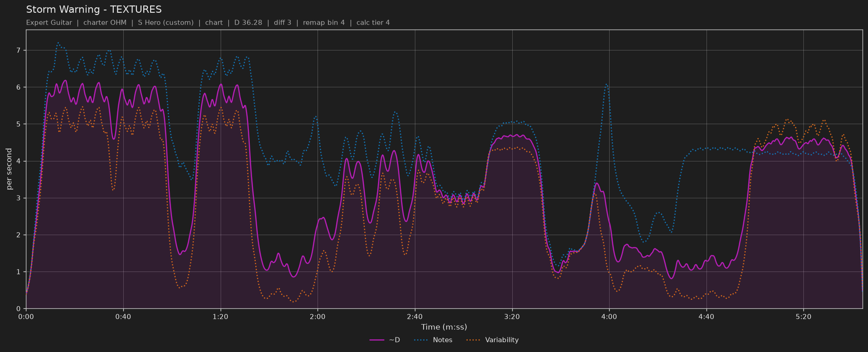
Task: Click the '3:20' x-axis tick label
Action: (x=512, y=317)
